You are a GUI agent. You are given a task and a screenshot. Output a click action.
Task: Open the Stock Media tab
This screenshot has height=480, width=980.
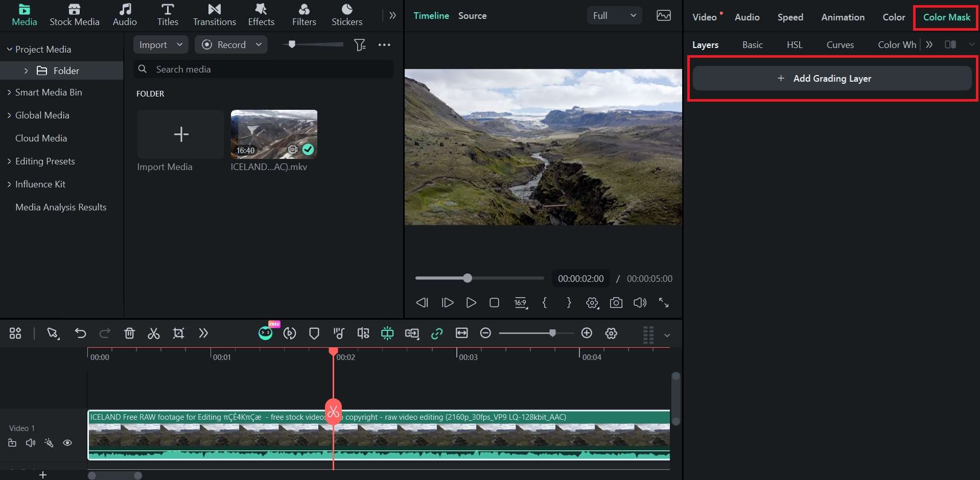74,15
